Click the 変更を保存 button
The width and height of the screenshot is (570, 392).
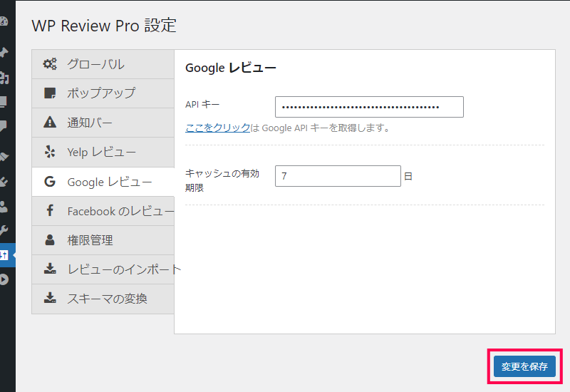(x=524, y=366)
